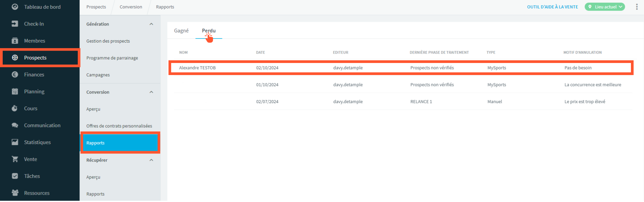Sort by Motif d'annulation header
Screen dimensions: 644x202
[583, 53]
